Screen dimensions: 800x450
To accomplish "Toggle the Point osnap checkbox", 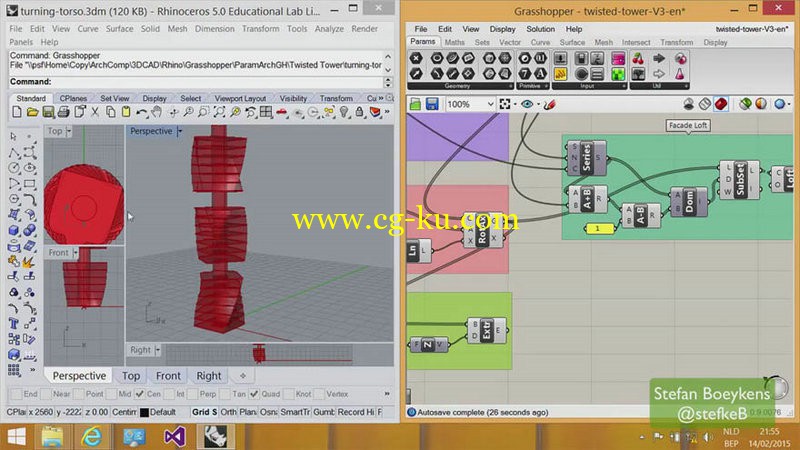I will pyautogui.click(x=79, y=394).
